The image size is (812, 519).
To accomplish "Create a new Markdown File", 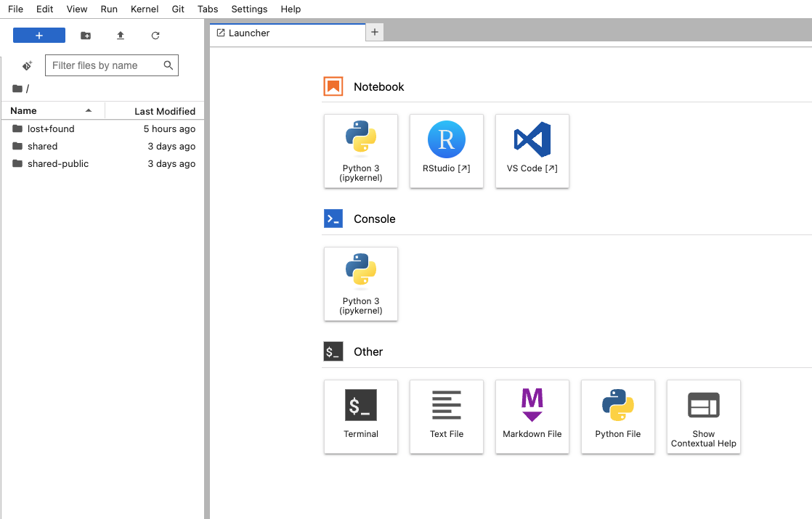I will coord(532,417).
